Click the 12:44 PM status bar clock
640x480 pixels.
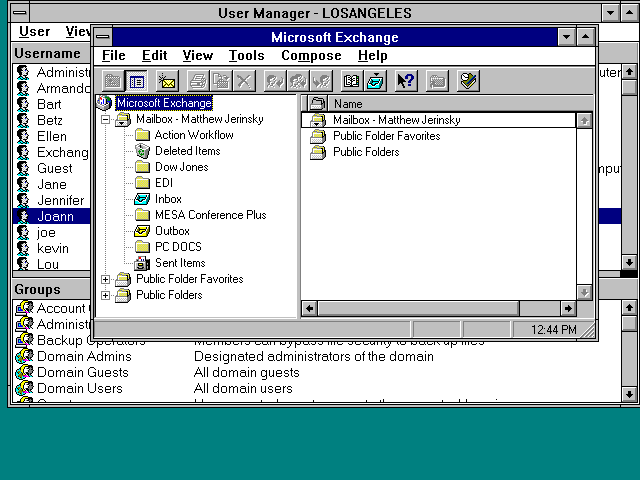(553, 329)
